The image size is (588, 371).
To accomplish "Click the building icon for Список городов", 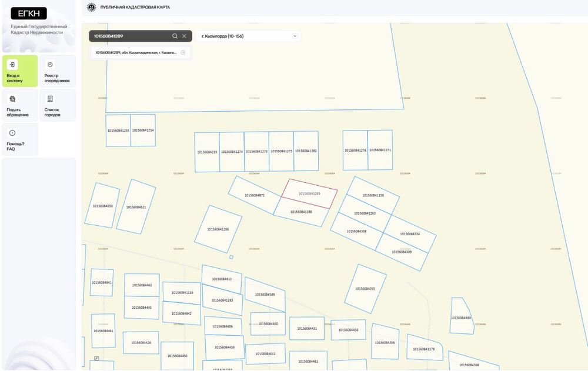I will (x=50, y=99).
